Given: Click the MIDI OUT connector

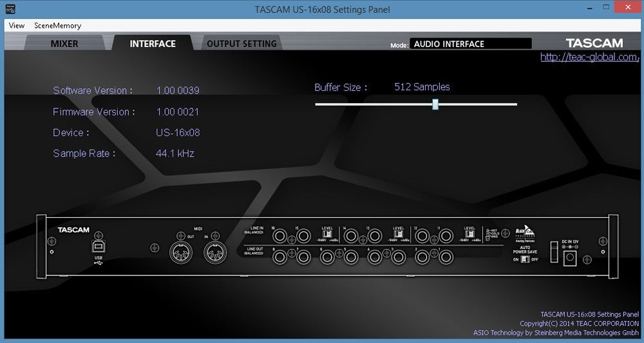Looking at the screenshot, I should coord(179,253).
